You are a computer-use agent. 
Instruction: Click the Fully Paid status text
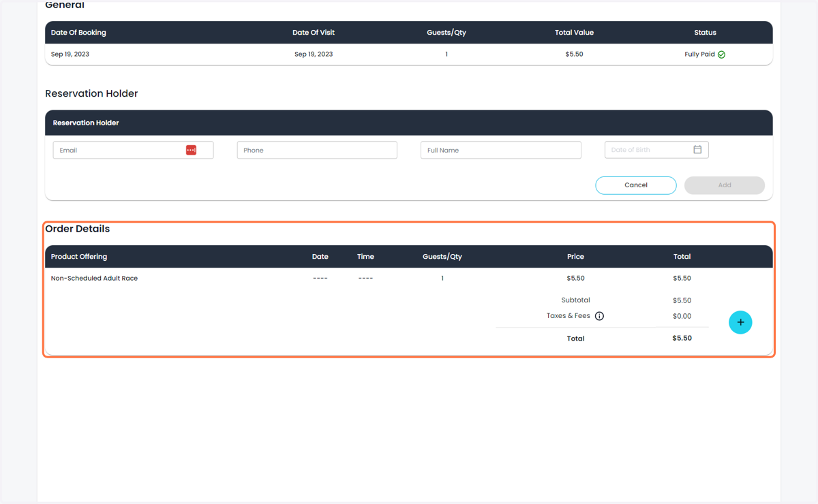tap(700, 54)
